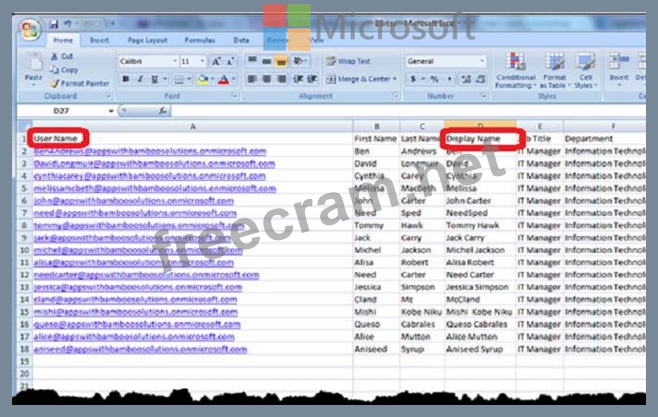Image resolution: width=658 pixels, height=417 pixels.
Task: Center text horizontally
Action: [x=266, y=79]
